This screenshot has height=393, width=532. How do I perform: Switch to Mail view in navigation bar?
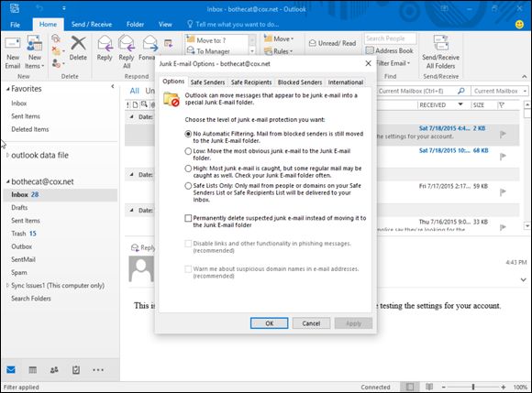point(11,369)
